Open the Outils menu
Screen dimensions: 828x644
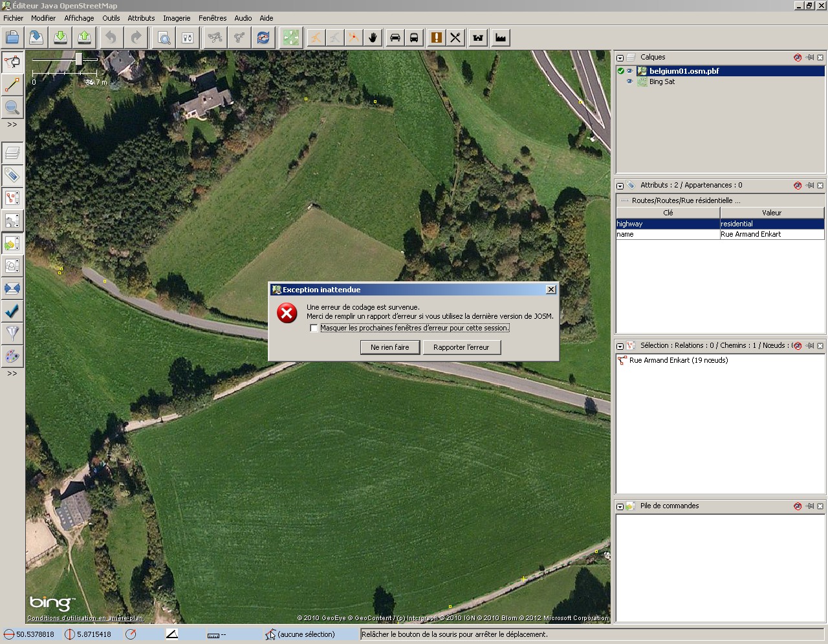pos(111,18)
